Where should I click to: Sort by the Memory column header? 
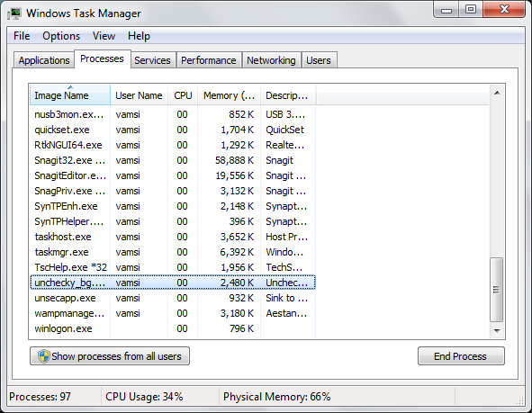click(x=229, y=95)
